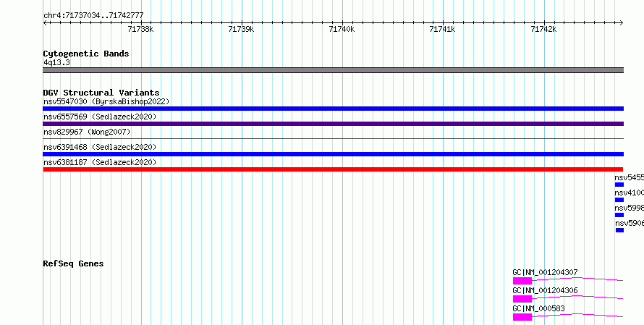This screenshot has width=644, height=325.
Task: Click the 71740k ruler tick label
Action: tap(342, 29)
